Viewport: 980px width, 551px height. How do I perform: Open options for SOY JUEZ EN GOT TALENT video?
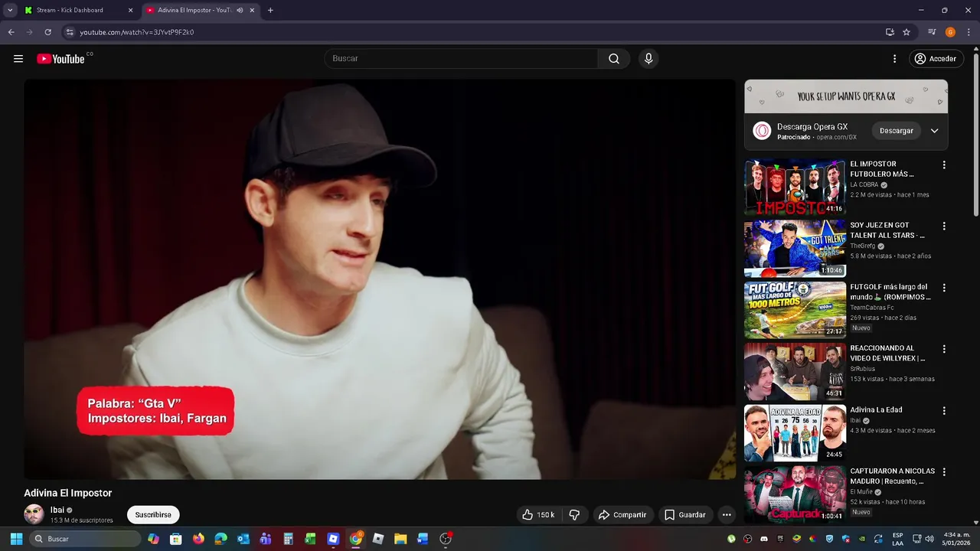[944, 227]
